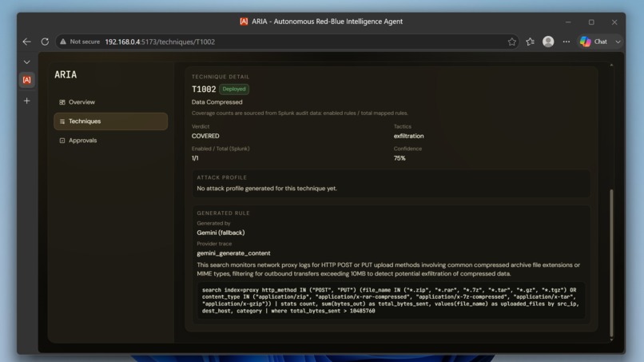
Task: Select the Techniques nav item
Action: coord(110,121)
